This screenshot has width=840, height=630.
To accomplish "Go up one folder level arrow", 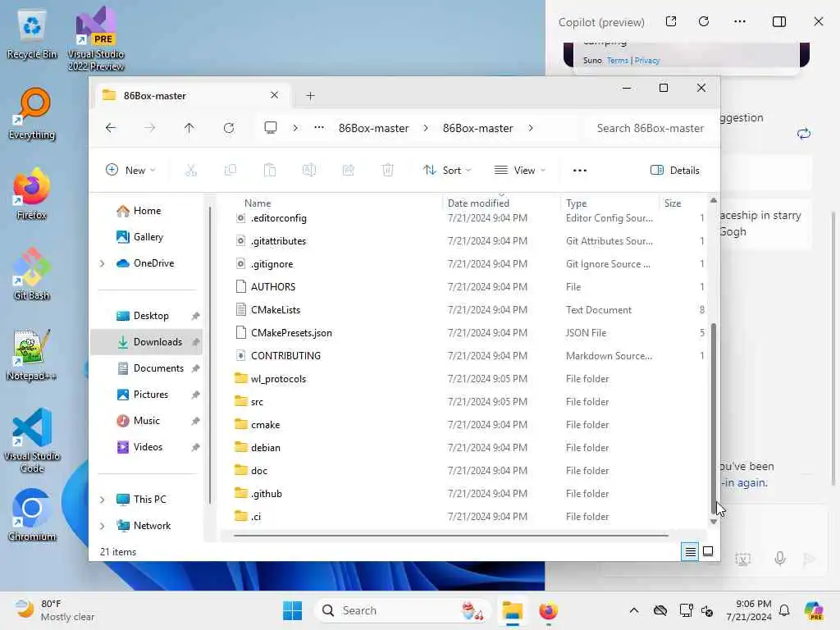I will 189,128.
